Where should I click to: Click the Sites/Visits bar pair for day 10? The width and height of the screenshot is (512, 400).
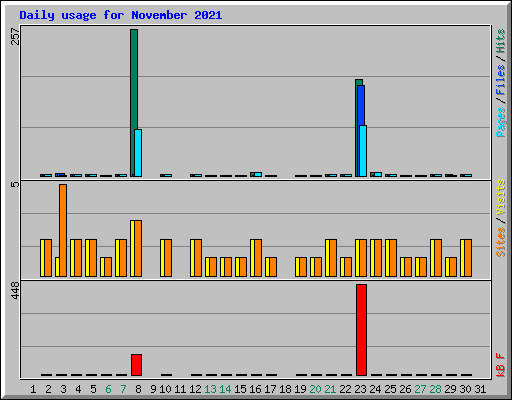point(166,258)
